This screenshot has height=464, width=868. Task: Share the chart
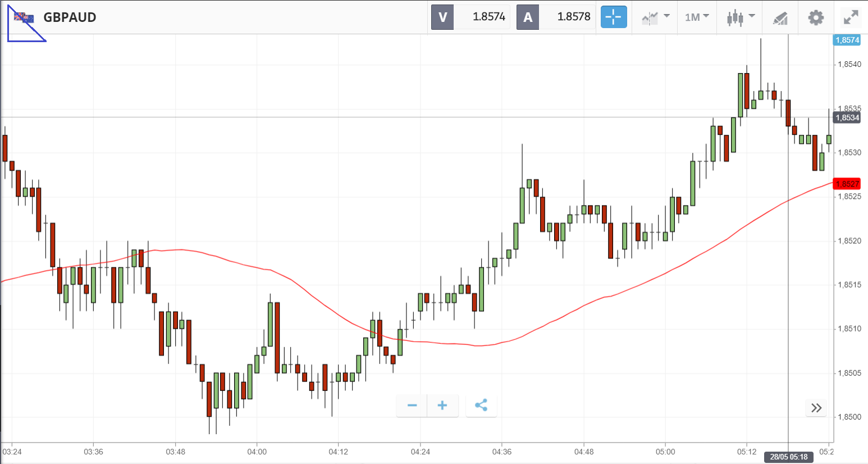tap(481, 406)
